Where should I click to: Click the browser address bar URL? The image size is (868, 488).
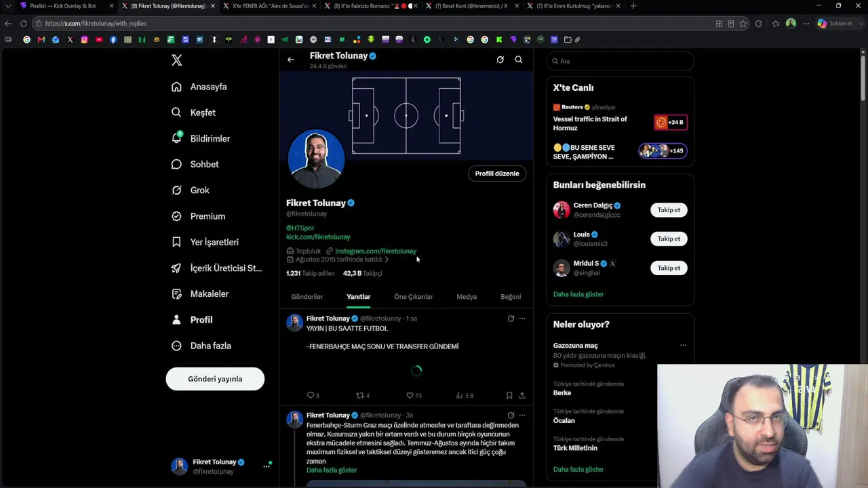pos(96,24)
